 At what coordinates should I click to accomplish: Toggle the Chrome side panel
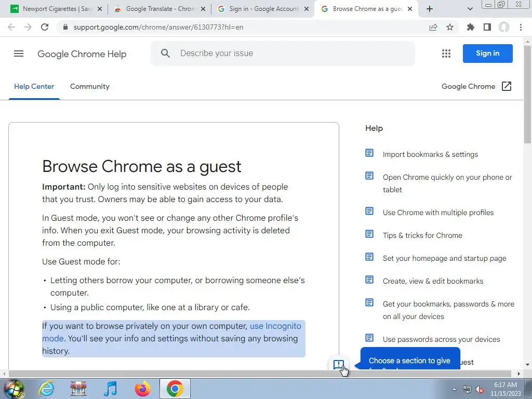(487, 27)
